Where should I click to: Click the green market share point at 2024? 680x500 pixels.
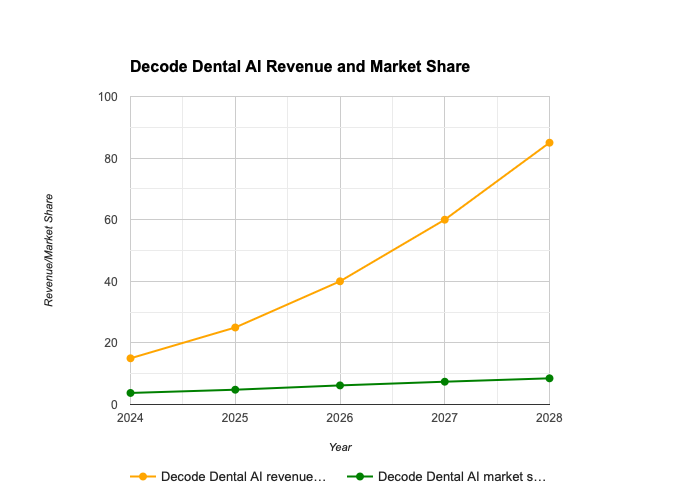pos(131,393)
